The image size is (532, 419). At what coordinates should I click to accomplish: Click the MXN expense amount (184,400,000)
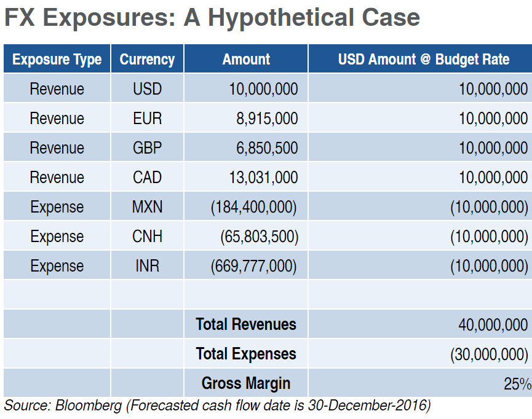[x=254, y=207]
